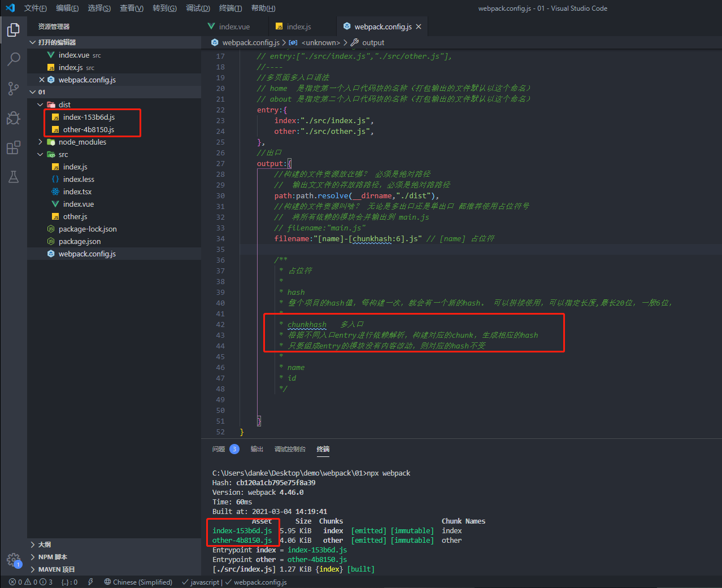This screenshot has width=722, height=588.
Task: Click errors and warnings status indicator
Action: click(x=31, y=582)
